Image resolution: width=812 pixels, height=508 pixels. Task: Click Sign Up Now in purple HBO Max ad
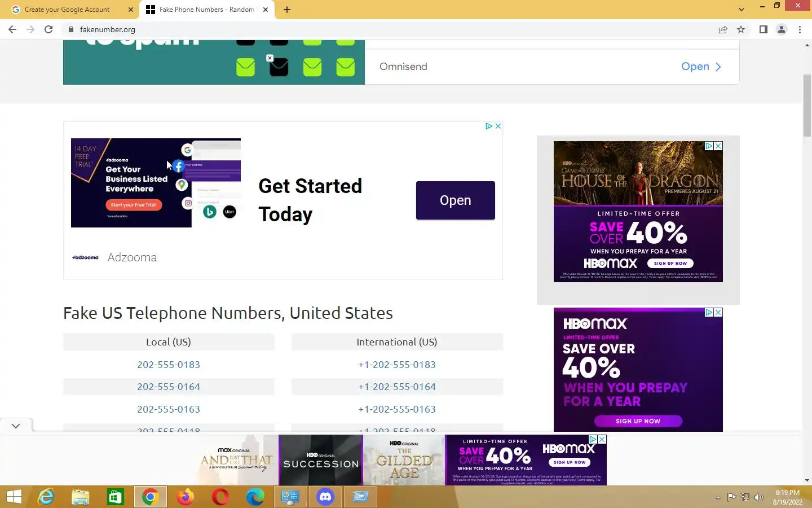(638, 421)
